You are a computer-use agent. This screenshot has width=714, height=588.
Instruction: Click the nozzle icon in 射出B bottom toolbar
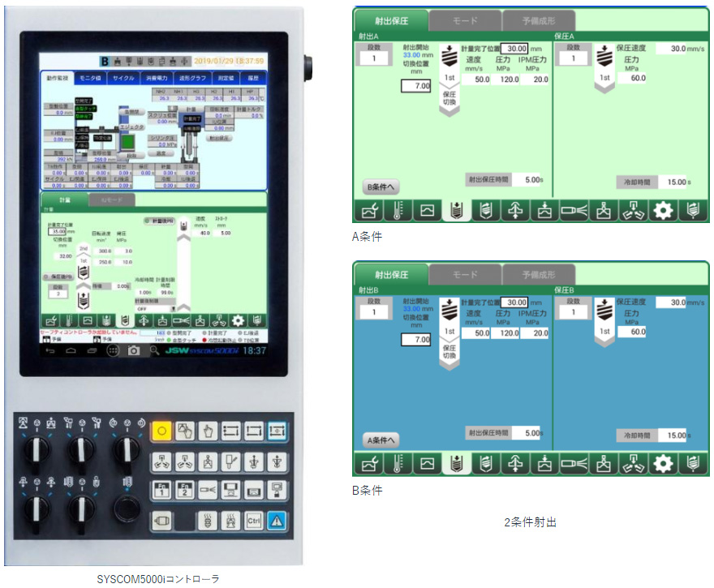(x=573, y=464)
